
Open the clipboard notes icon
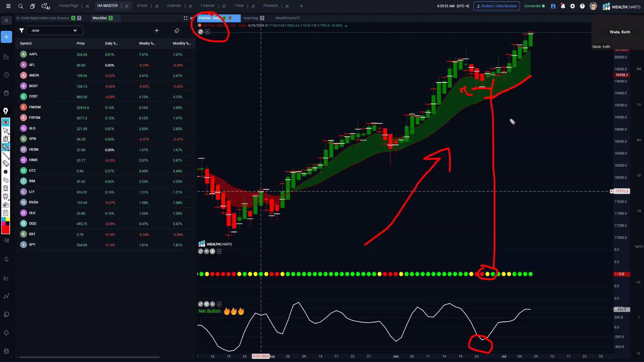[x=6, y=213]
